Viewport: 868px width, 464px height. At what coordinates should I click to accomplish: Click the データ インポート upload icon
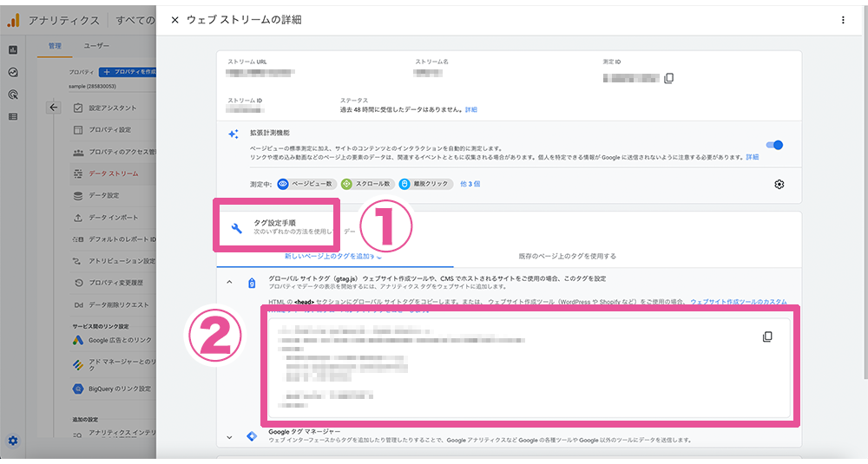(78, 218)
